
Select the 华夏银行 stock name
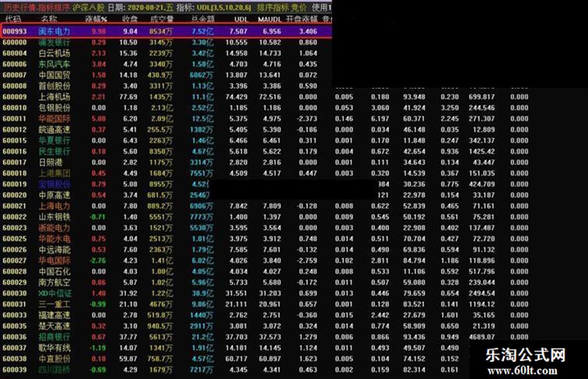54,141
